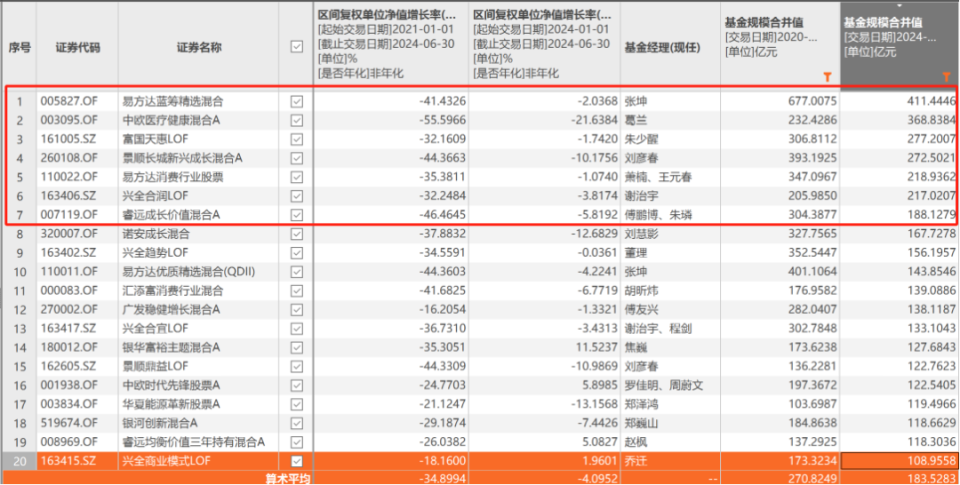Click the filter icon in 基金规模合并值 2024 column
The height and width of the screenshot is (485, 960).
point(947,77)
